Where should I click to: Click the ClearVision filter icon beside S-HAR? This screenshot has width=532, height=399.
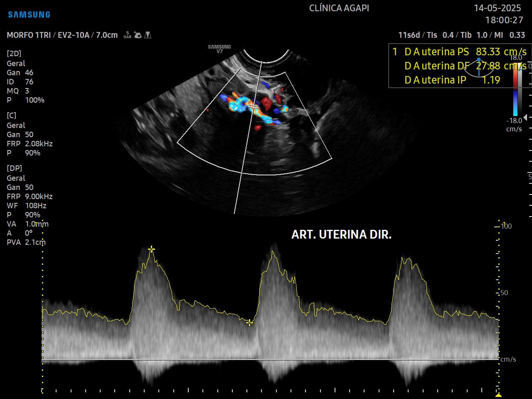click(138, 35)
